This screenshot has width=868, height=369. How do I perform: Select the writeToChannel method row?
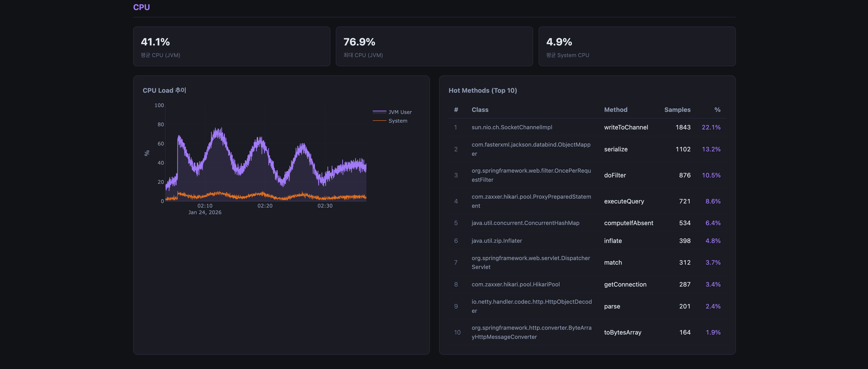(626, 127)
